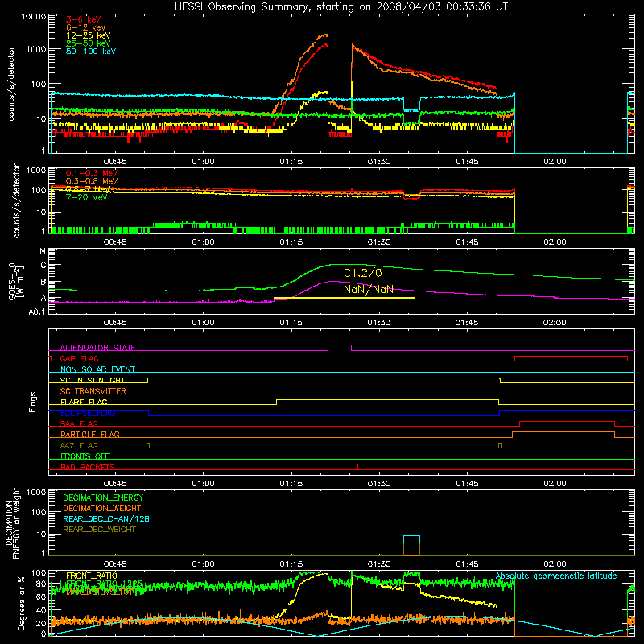This screenshot has height=644, width=644.
Task: Select the 50-100 keV legend label
Action: [x=91, y=51]
